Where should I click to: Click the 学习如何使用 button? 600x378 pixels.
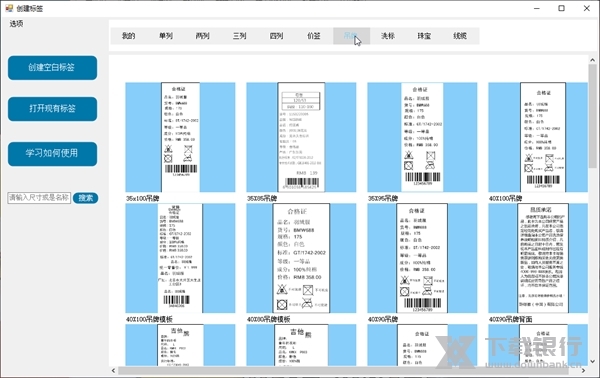[52, 154]
